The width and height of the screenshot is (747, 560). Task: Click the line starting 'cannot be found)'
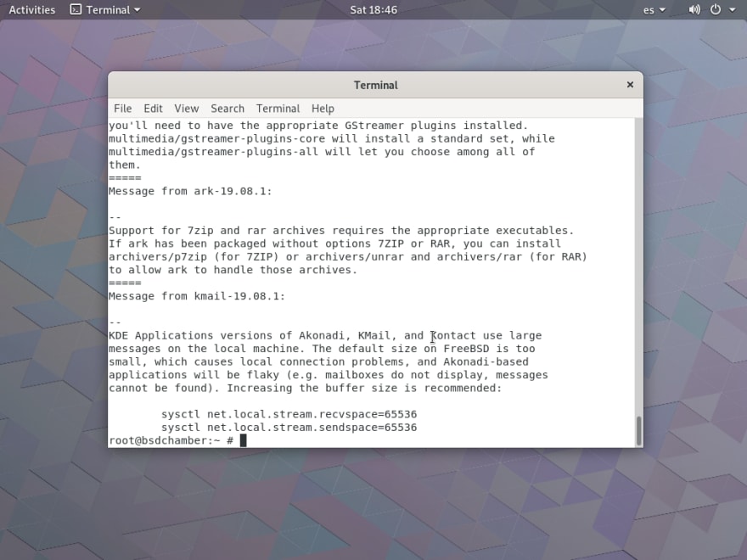tap(306, 388)
